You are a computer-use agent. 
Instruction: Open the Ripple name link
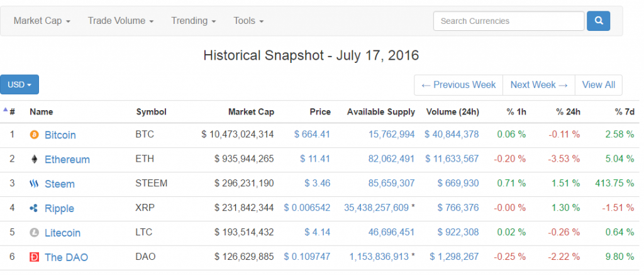pyautogui.click(x=59, y=208)
